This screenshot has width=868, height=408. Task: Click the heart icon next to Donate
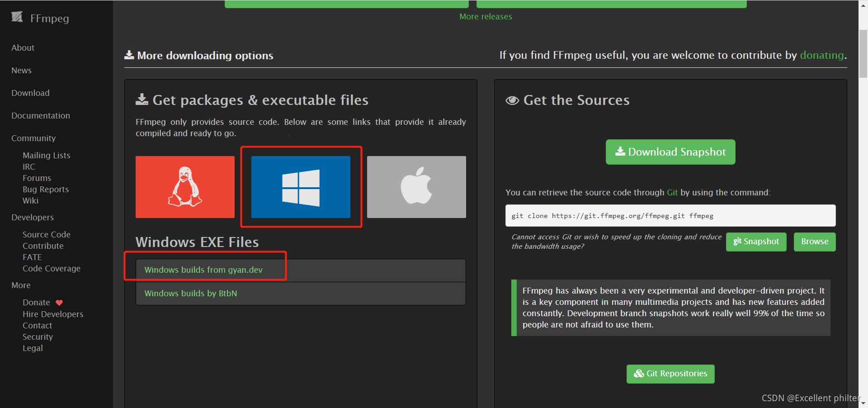point(59,303)
